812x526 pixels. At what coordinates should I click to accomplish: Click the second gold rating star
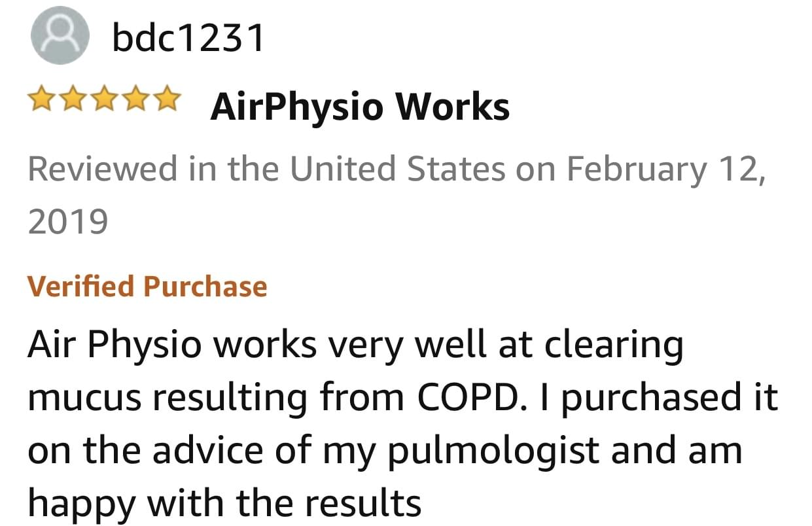click(73, 100)
